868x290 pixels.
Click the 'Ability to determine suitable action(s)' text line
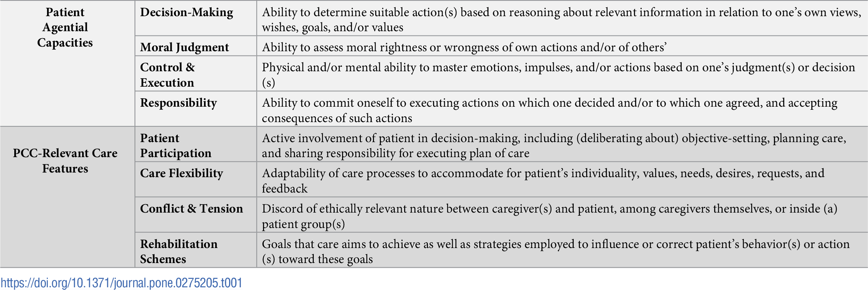[561, 12]
